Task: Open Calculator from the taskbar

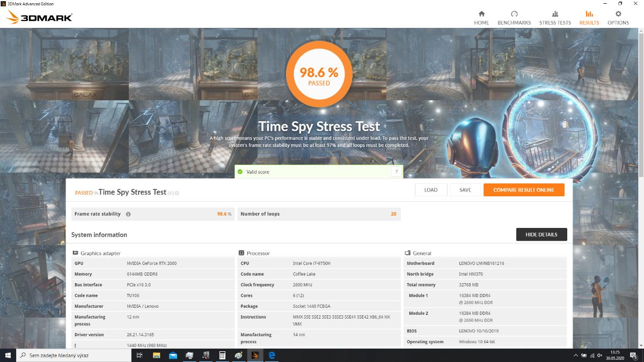Action: pos(222,355)
